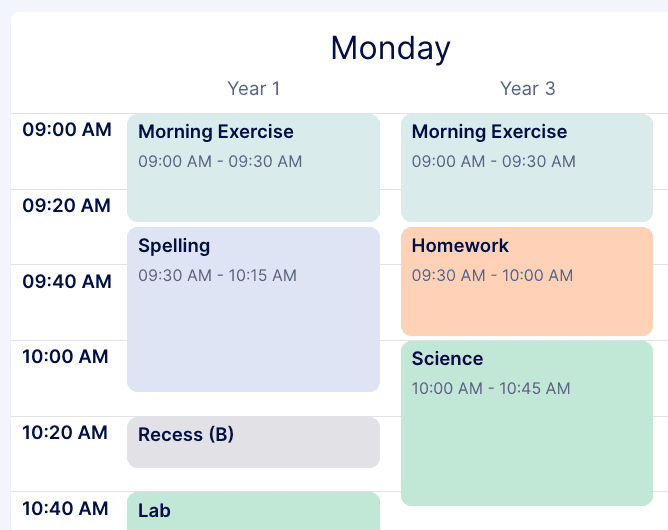Viewport: 668px width, 530px height.
Task: Click the empty Year 1 slot below Spelling
Action: coord(253,404)
